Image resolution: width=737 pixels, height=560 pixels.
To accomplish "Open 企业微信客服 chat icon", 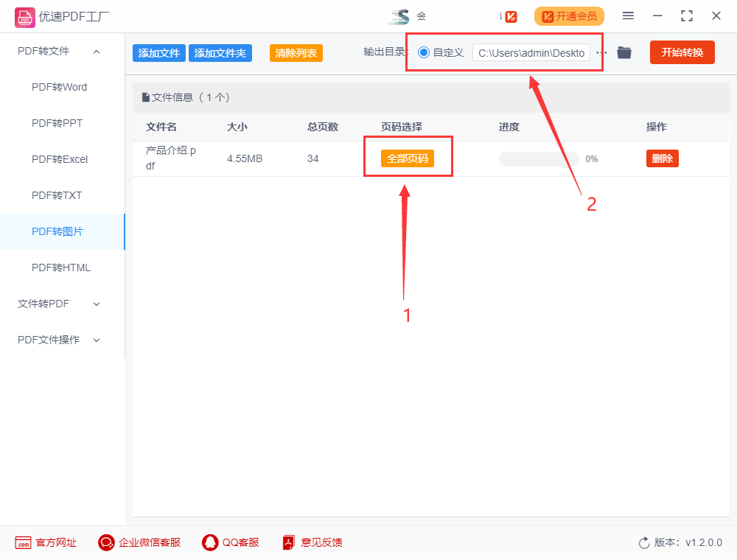I will pyautogui.click(x=106, y=542).
